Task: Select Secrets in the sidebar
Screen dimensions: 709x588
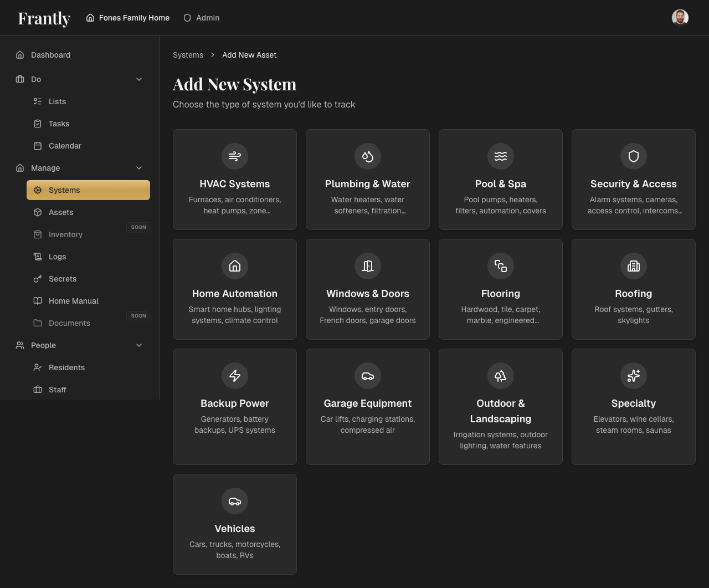Action: (x=63, y=279)
